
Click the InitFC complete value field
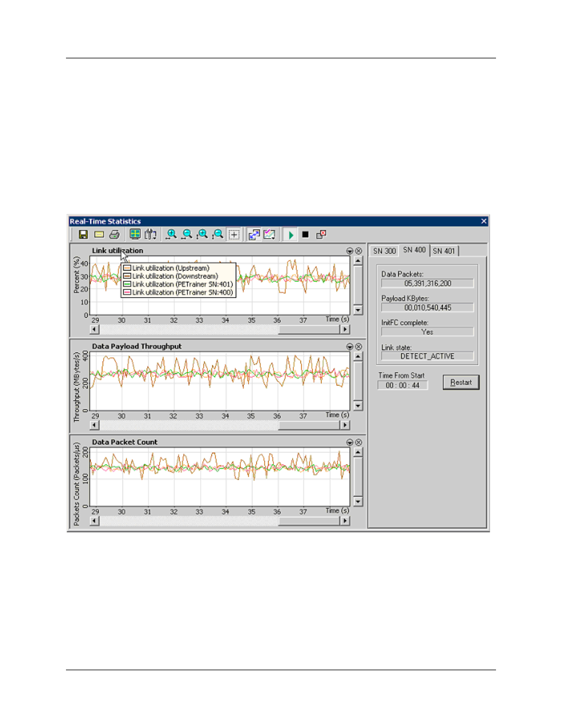(x=428, y=332)
